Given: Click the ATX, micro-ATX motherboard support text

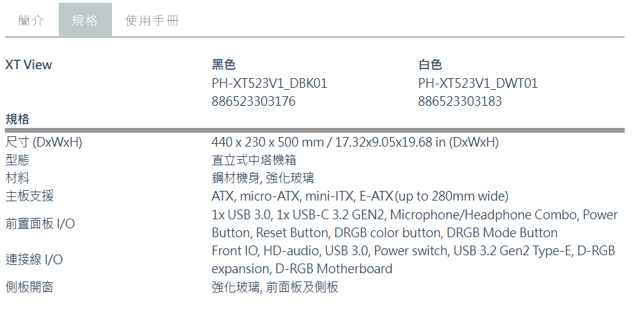Looking at the screenshot, I should pyautogui.click(x=360, y=196).
